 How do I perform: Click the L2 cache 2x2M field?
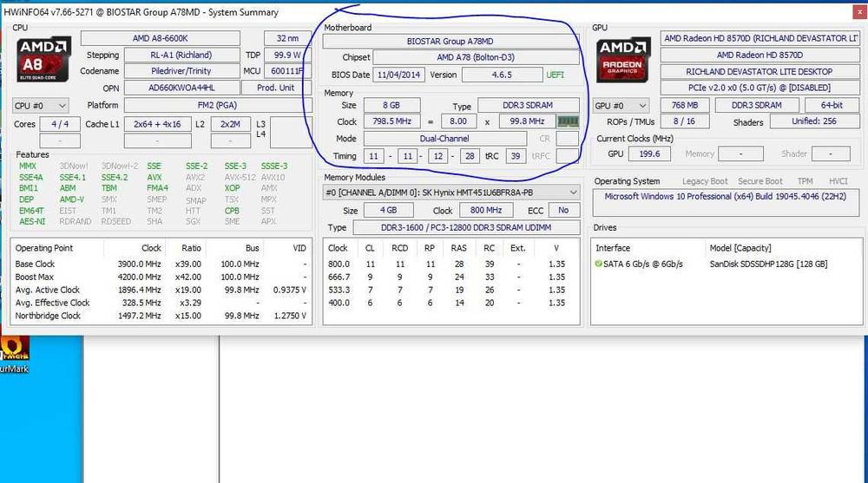tap(230, 125)
